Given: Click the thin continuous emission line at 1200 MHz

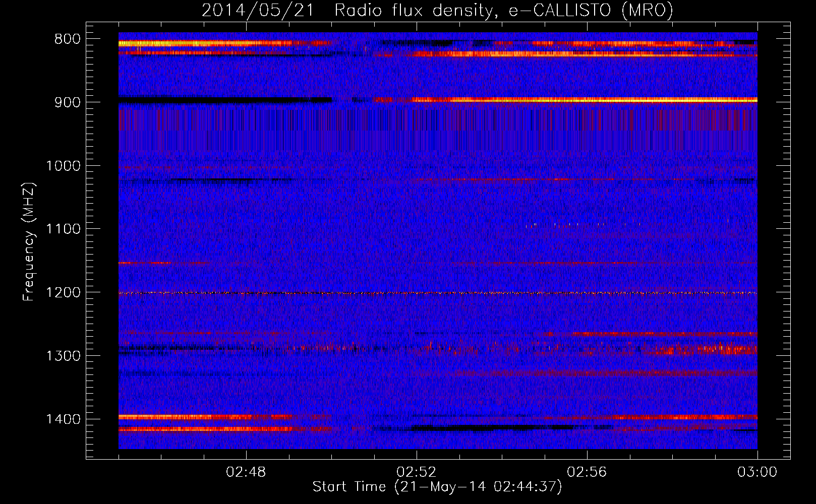Looking at the screenshot, I should tap(438, 293).
